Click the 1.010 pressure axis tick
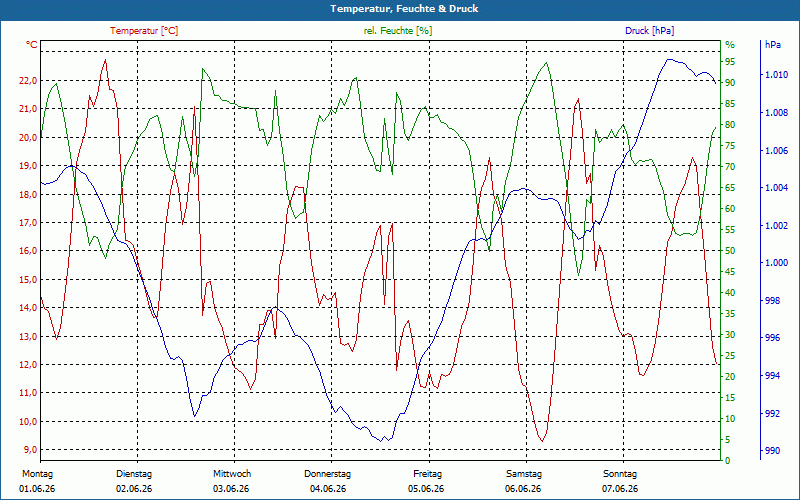The image size is (800, 500). click(x=776, y=75)
